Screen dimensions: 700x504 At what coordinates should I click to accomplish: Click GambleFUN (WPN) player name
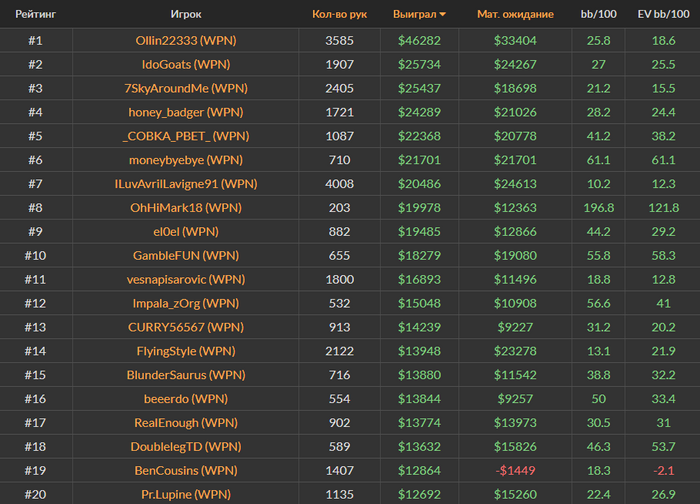(187, 256)
